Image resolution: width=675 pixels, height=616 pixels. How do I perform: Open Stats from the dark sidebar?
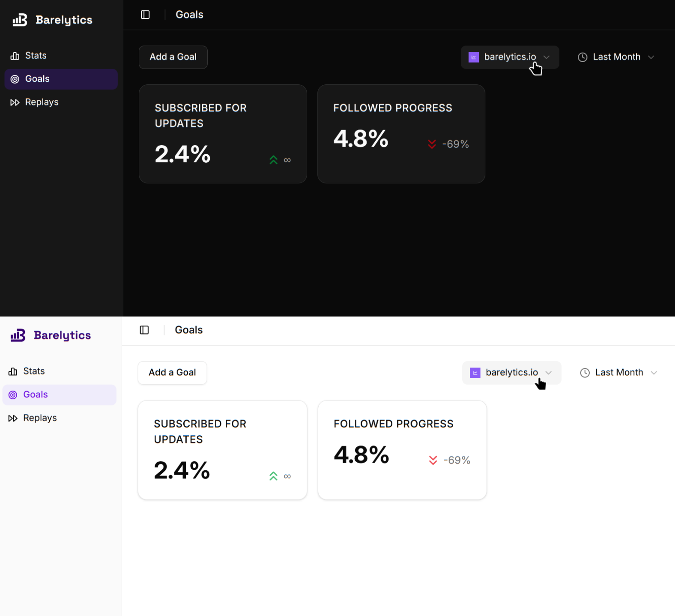pyautogui.click(x=36, y=56)
